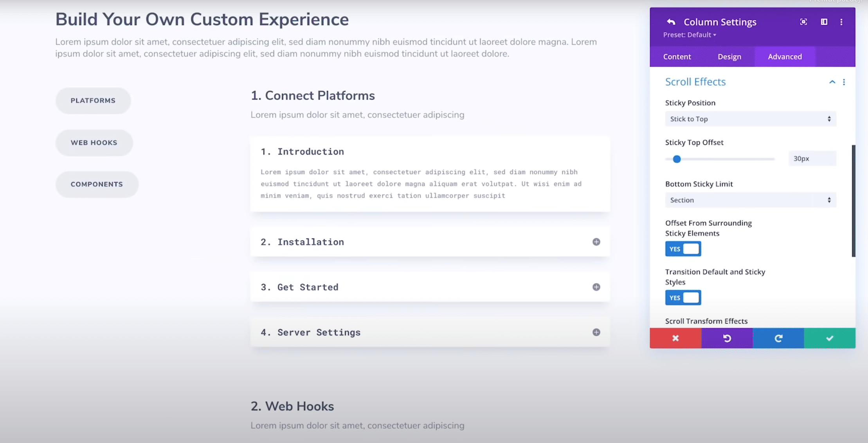Open the three-dot menu in the header

pyautogui.click(x=842, y=22)
